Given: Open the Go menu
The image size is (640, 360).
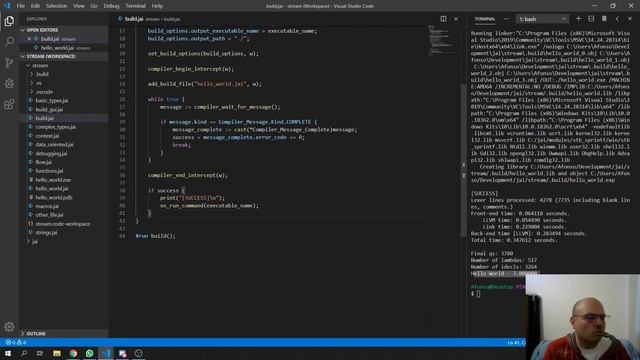Looking at the screenshot, I should tap(94, 6).
